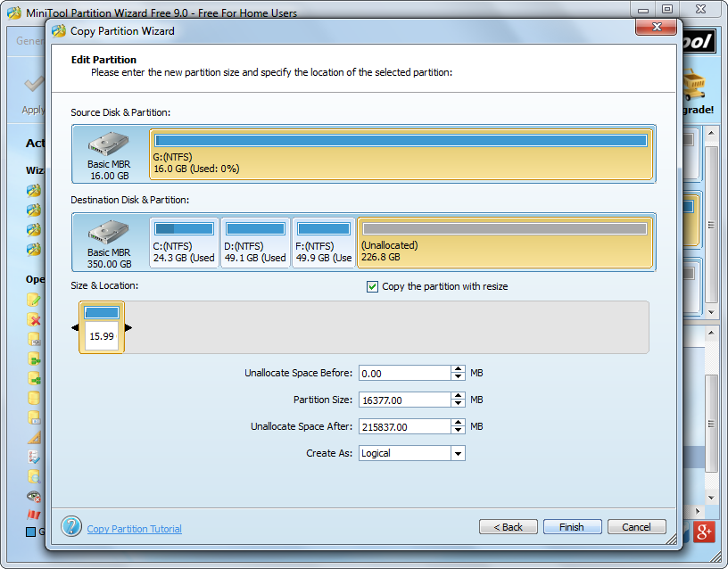
Task: Toggle Copy the partition with resize checkbox
Action: pyautogui.click(x=372, y=287)
